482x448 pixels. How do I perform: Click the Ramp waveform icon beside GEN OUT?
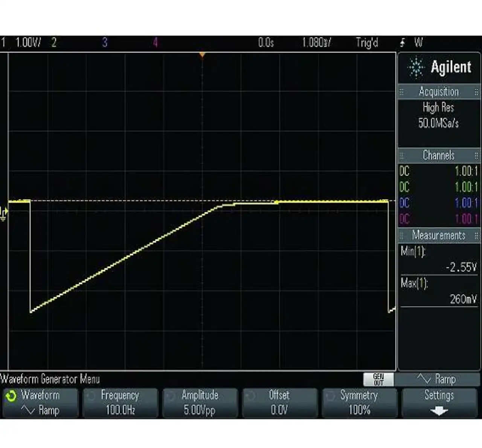(x=424, y=378)
